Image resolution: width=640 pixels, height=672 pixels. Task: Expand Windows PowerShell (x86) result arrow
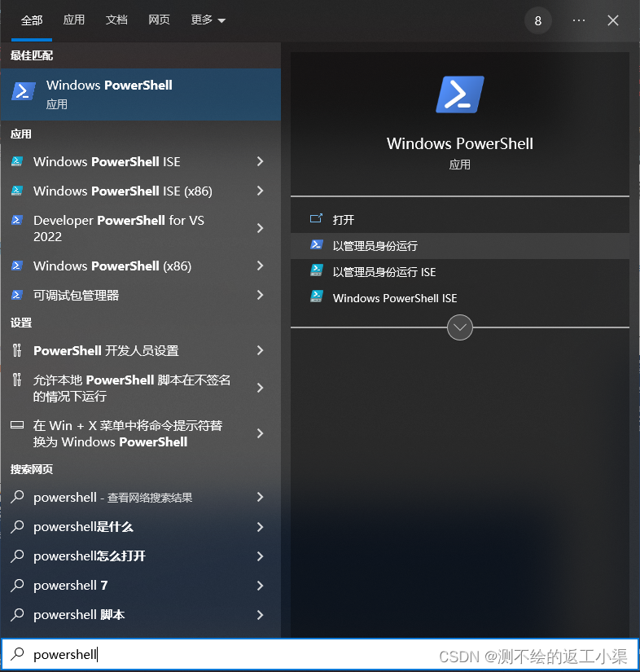[260, 266]
